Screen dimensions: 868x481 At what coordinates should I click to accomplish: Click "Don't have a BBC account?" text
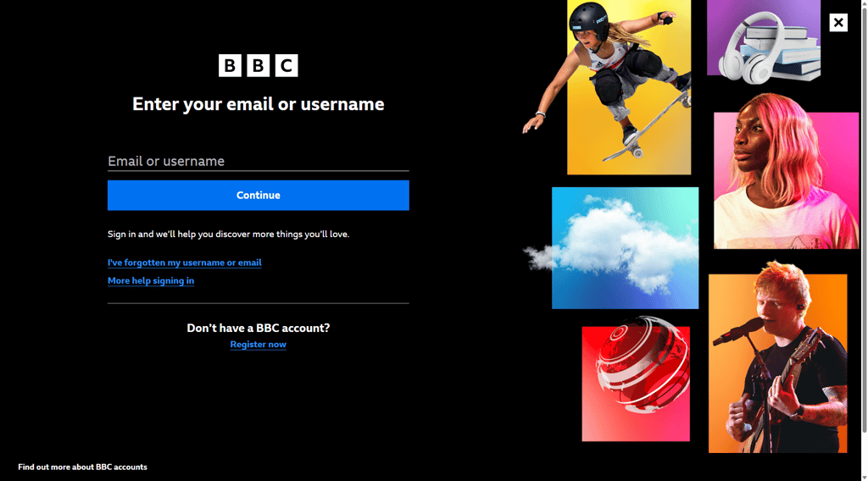[x=258, y=328]
